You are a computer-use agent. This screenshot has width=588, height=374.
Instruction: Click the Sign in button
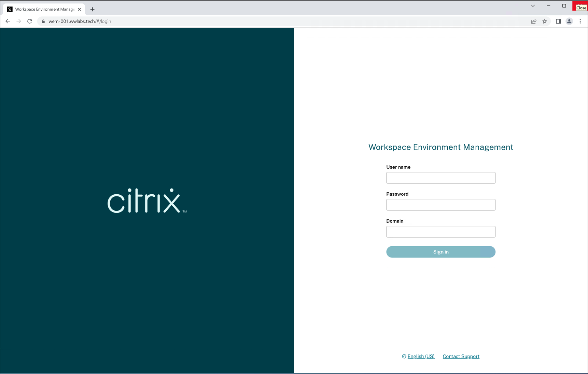(x=441, y=252)
